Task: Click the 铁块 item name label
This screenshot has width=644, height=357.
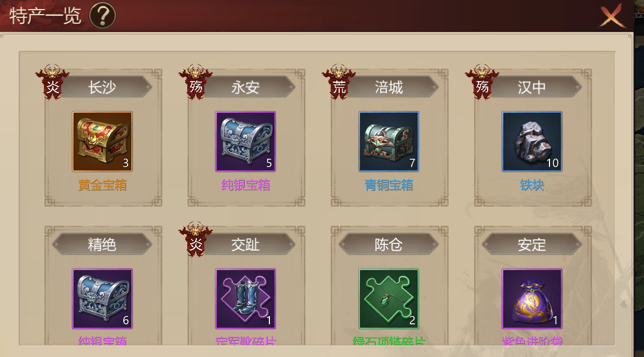Action: point(532,185)
